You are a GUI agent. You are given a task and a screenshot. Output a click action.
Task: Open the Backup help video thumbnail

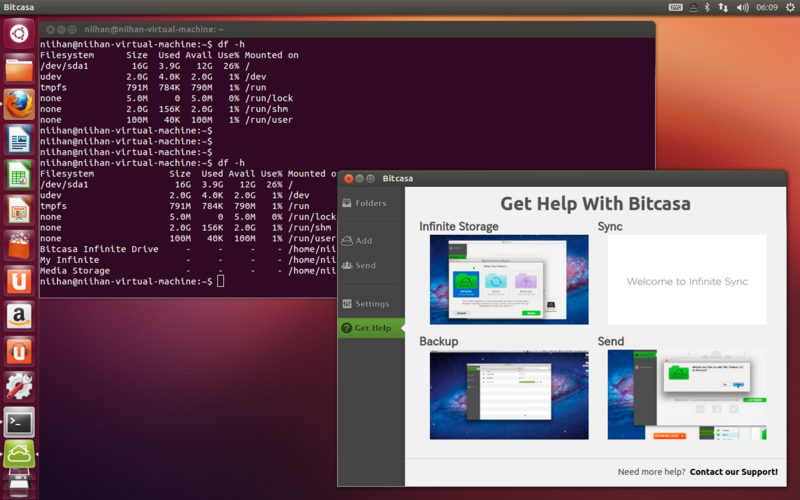click(x=509, y=394)
